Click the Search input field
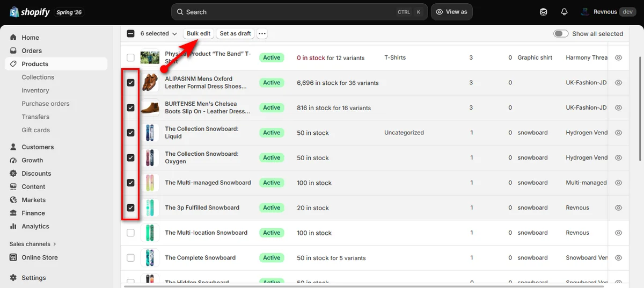 click(299, 12)
